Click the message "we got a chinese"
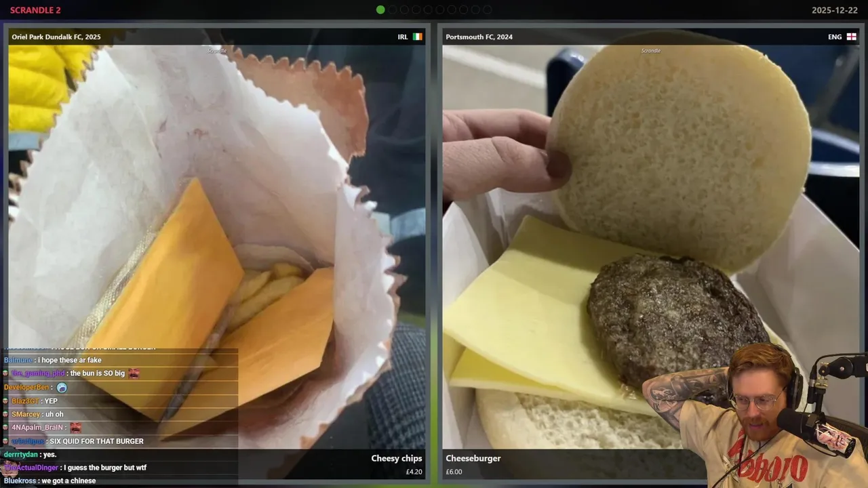Screen dimensions: 868x488 click(68, 481)
